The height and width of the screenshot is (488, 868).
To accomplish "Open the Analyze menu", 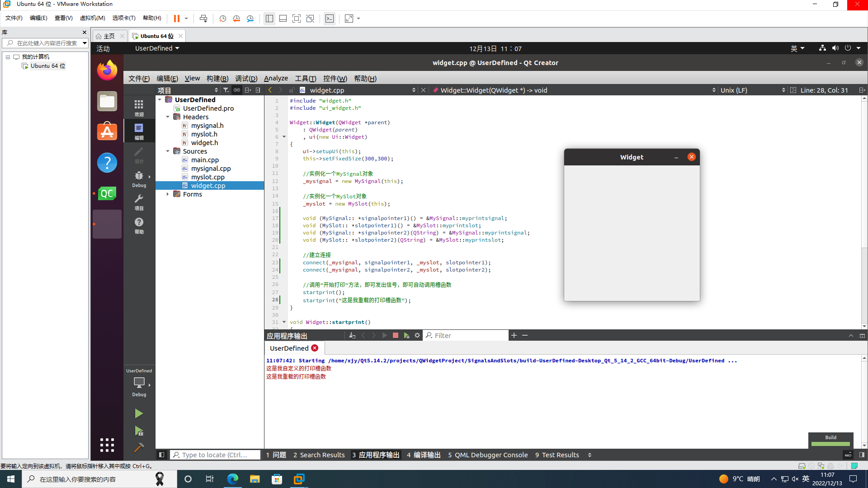I will [276, 78].
